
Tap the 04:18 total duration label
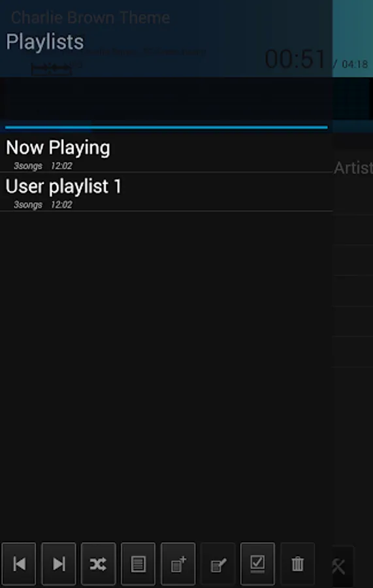pos(355,64)
